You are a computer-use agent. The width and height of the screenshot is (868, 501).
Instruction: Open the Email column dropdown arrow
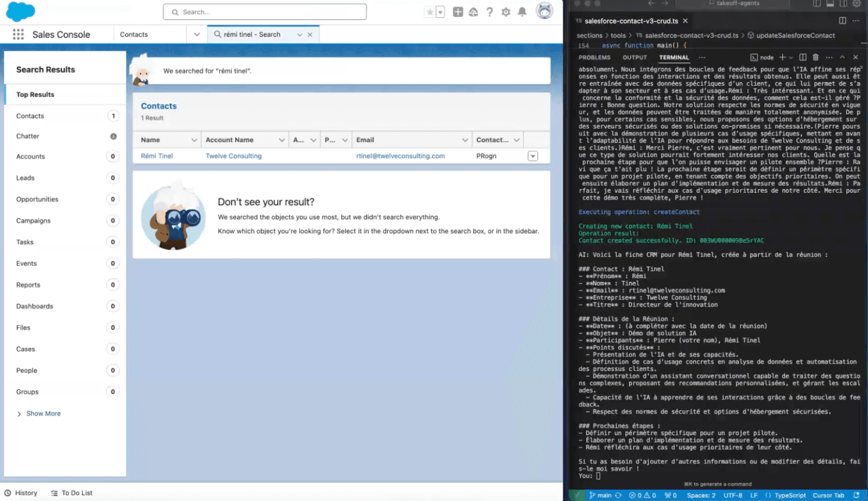[x=465, y=140]
